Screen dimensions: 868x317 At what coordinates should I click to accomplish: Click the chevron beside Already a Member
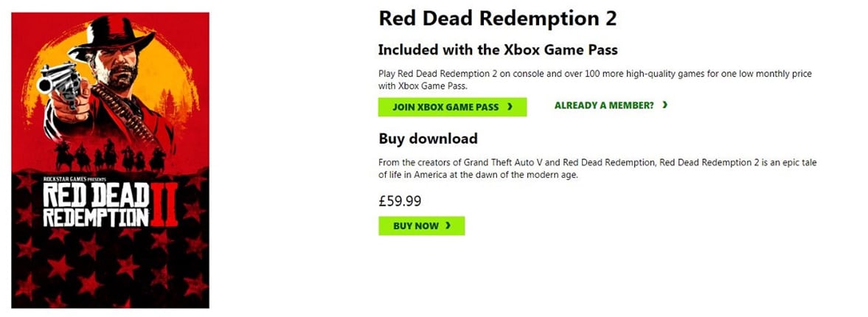pyautogui.click(x=665, y=105)
